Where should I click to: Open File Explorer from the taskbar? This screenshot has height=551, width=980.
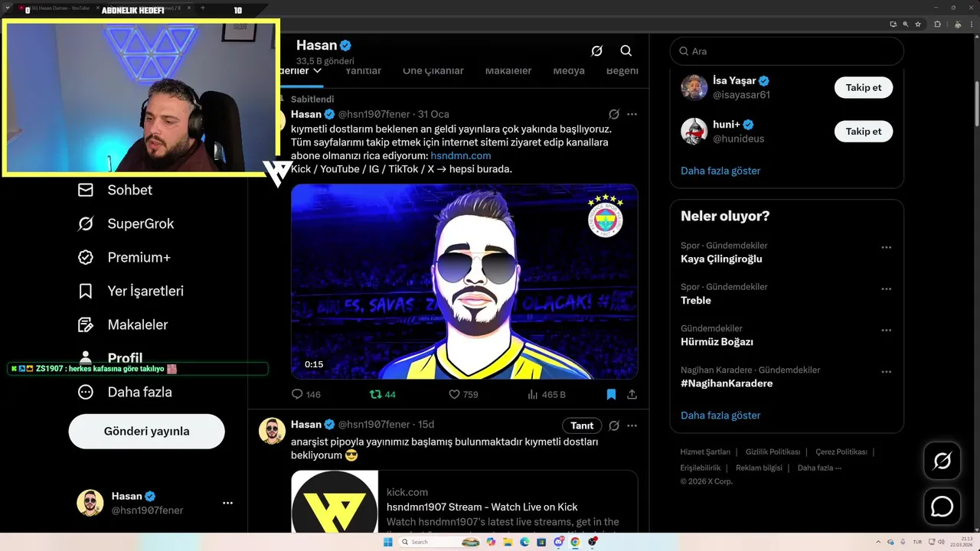click(x=508, y=542)
